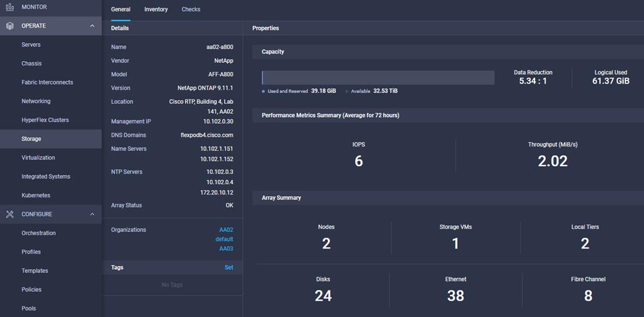
Task: Open Policies under Configure
Action: 31,289
